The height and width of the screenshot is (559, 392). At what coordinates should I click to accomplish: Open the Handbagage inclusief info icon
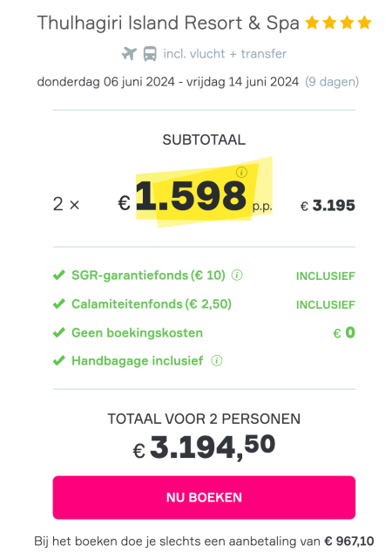pyautogui.click(x=217, y=361)
